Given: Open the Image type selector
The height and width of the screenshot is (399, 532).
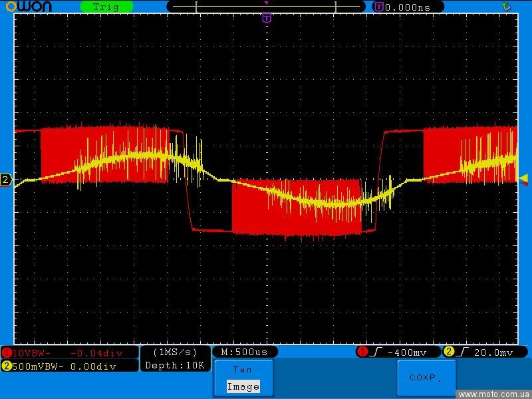Looking at the screenshot, I should pyautogui.click(x=243, y=386).
